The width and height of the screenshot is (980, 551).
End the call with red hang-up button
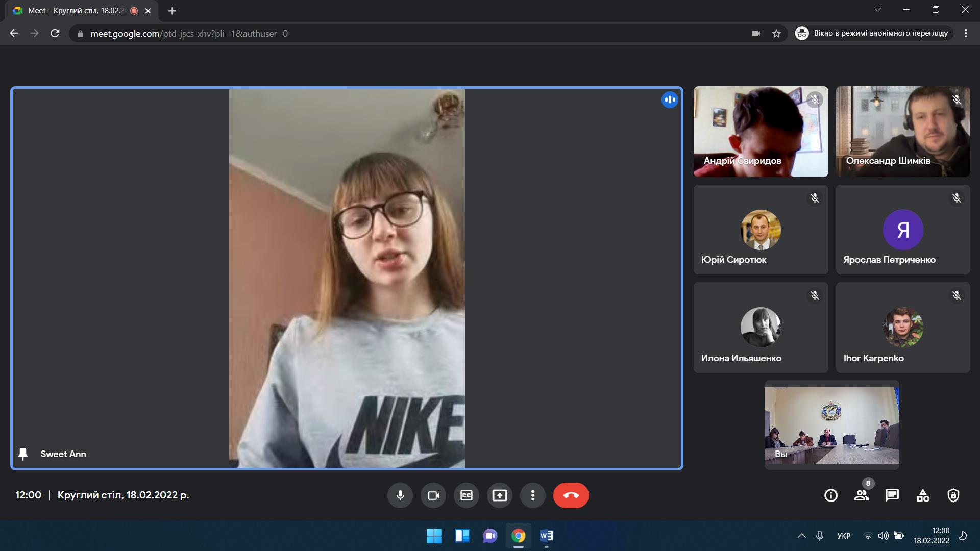pyautogui.click(x=571, y=495)
